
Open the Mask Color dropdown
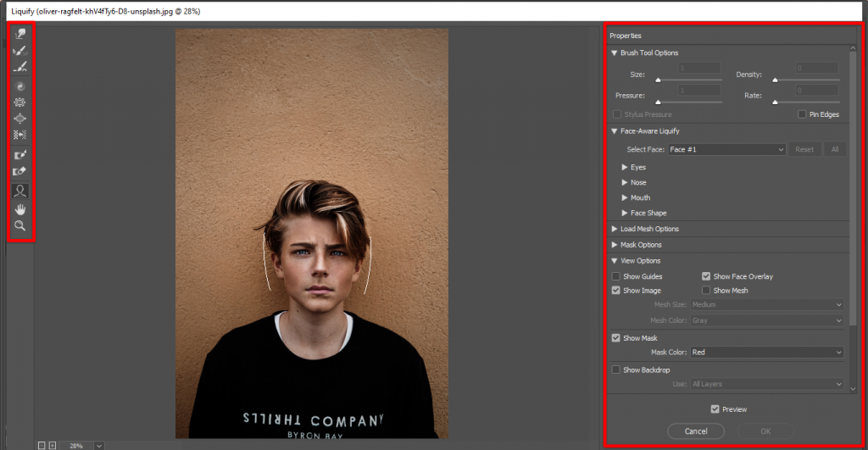point(767,353)
